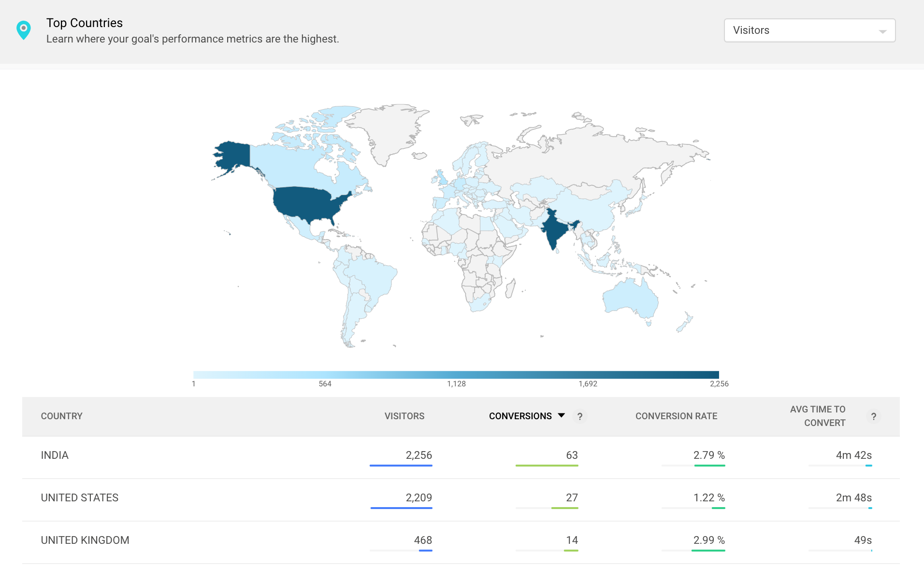Viewport: 924px width, 567px height.
Task: Sort the table by Conversion Rate column
Action: click(677, 416)
